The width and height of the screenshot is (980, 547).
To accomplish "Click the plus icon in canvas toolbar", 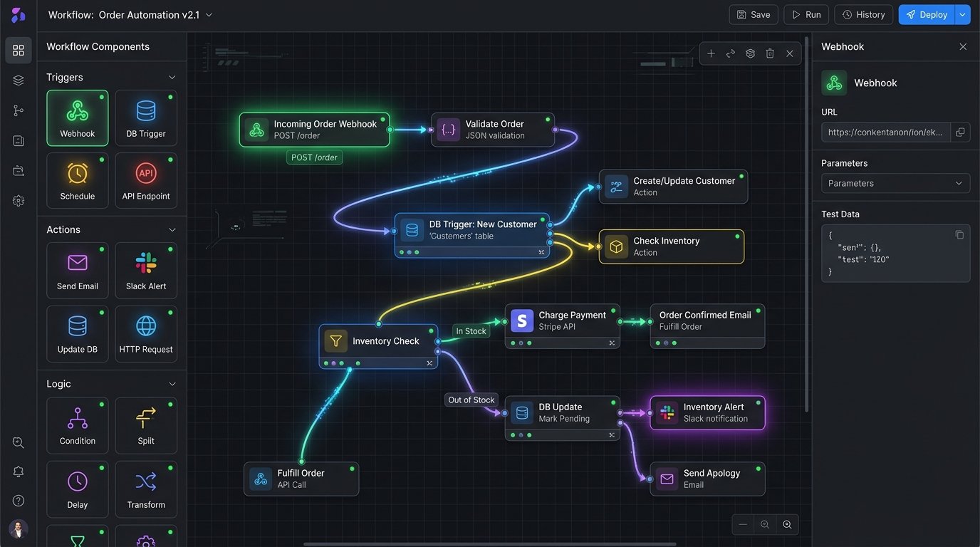I will [x=711, y=53].
